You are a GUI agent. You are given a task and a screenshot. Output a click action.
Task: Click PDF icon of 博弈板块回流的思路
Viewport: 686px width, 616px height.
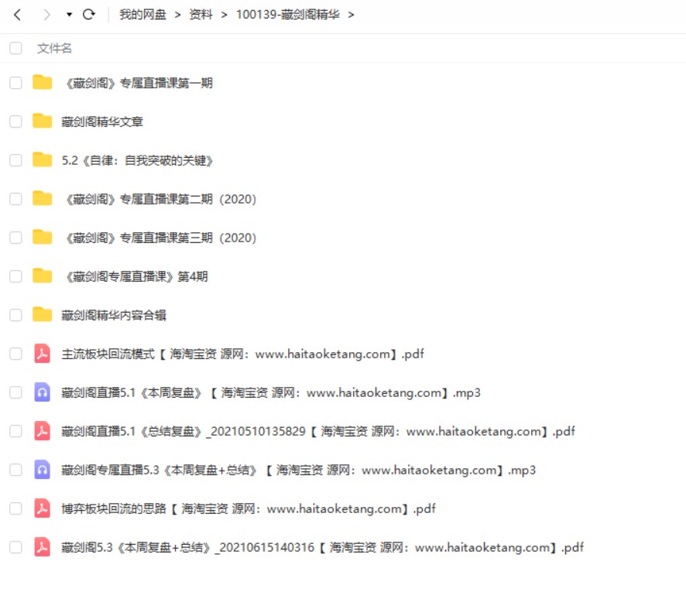click(43, 508)
